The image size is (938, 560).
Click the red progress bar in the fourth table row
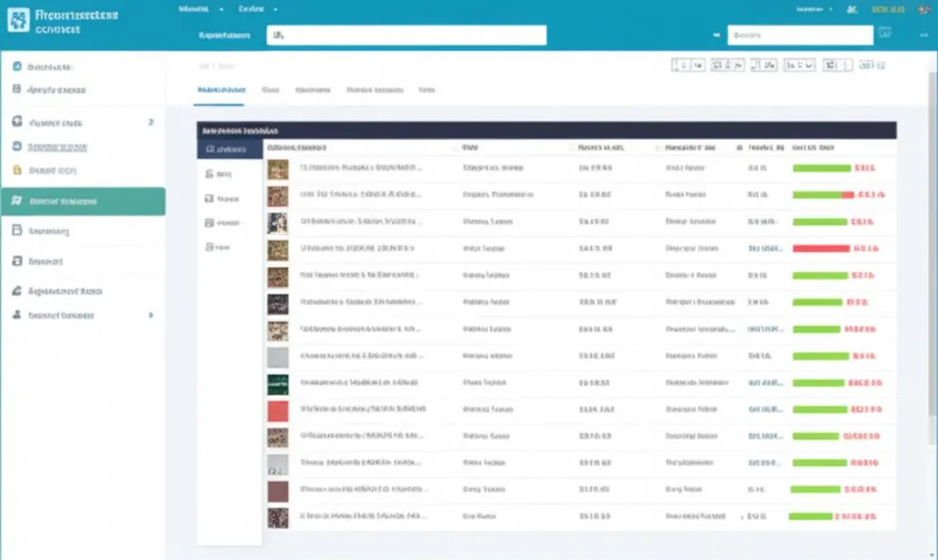pos(821,248)
